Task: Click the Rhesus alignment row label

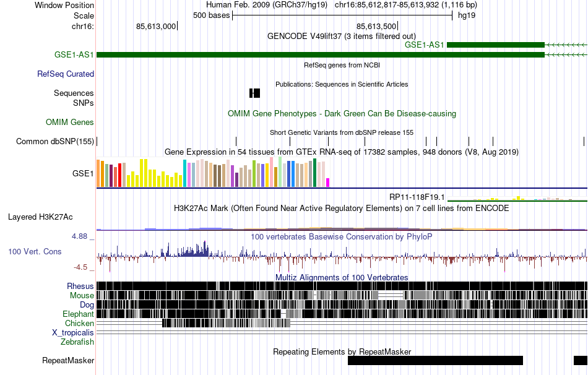Action: (x=80, y=286)
